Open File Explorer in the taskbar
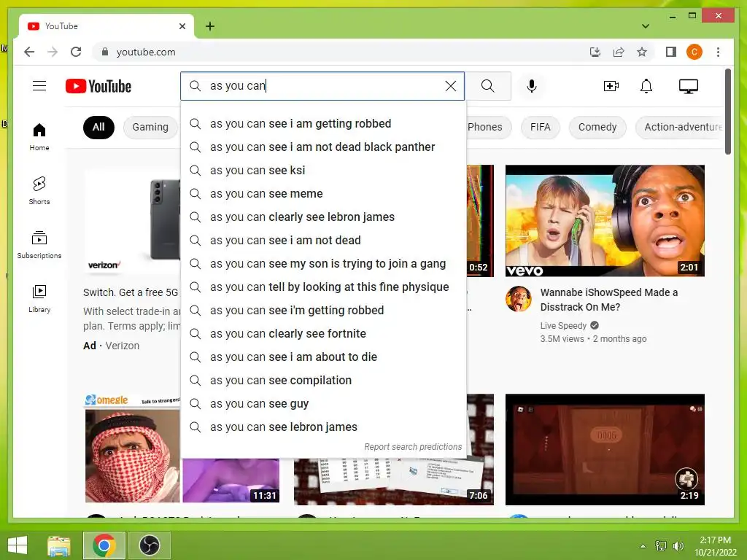This screenshot has width=747, height=560. pos(59,545)
